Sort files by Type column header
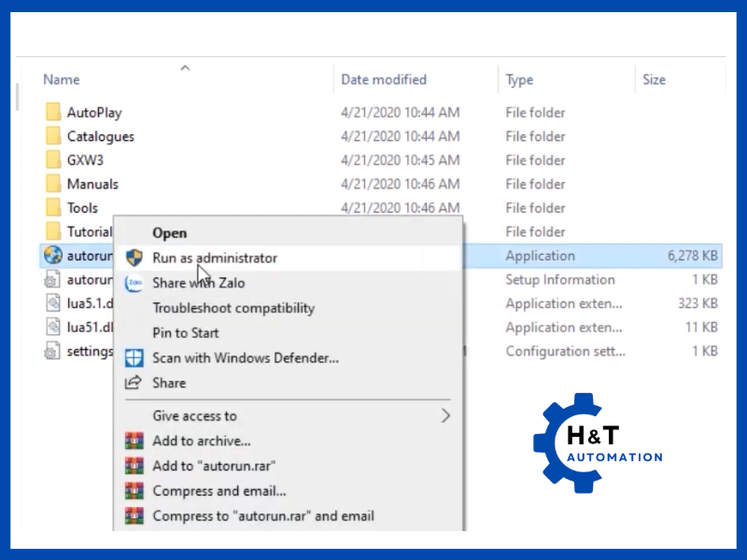The image size is (747, 560). coord(519,80)
